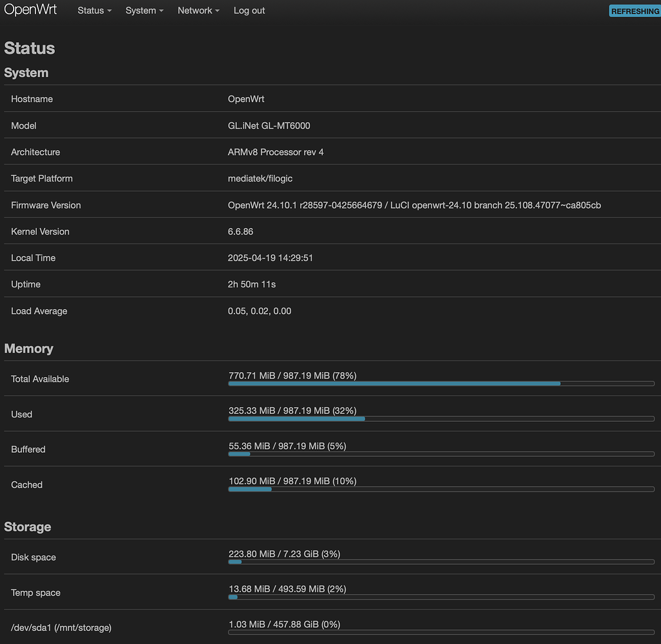
Task: Click the Model entry GL.iNet GL-MT6000
Action: [x=269, y=125]
